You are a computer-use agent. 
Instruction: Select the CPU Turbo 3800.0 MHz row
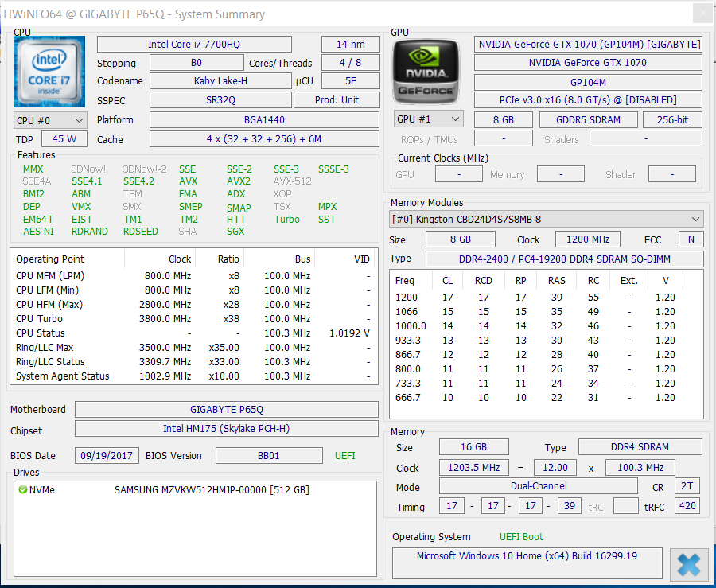coord(193,318)
